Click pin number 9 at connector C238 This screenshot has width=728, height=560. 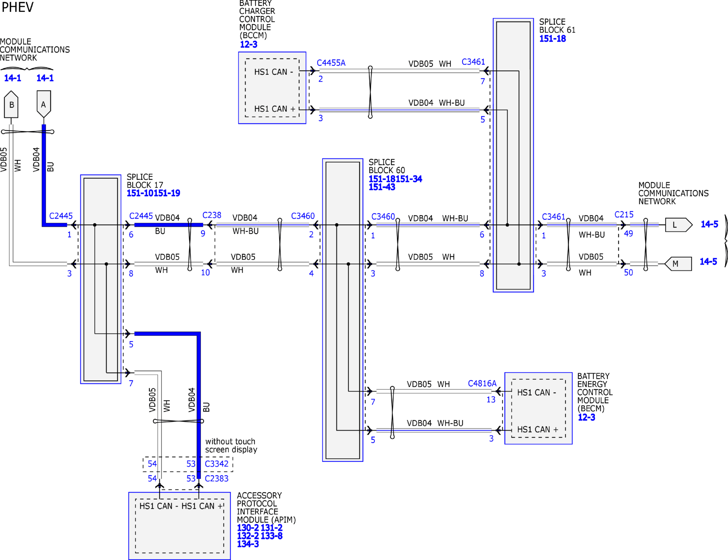(203, 234)
